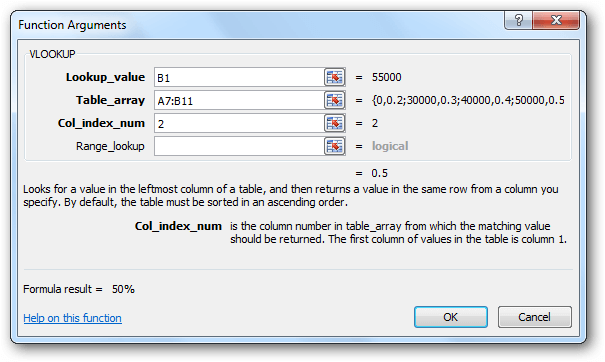This screenshot has height=362, width=605.
Task: Close the Function Arguments dialog window
Action: pyautogui.click(x=556, y=20)
